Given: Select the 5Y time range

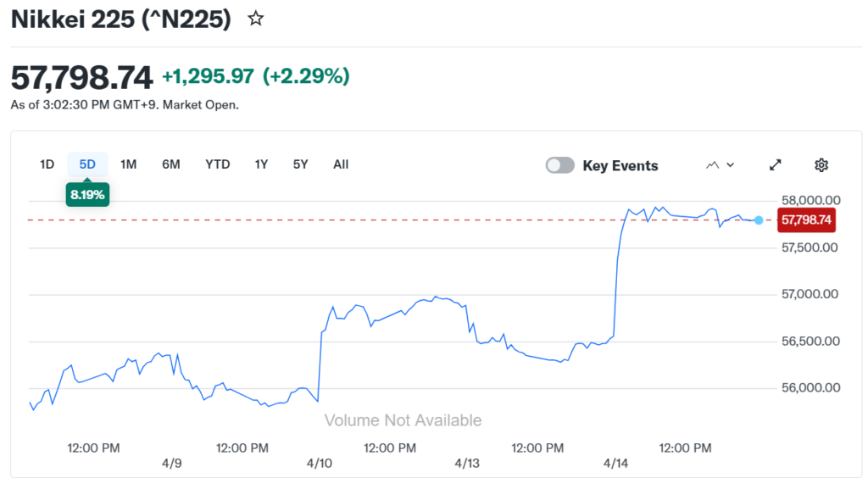Looking at the screenshot, I should [x=301, y=164].
